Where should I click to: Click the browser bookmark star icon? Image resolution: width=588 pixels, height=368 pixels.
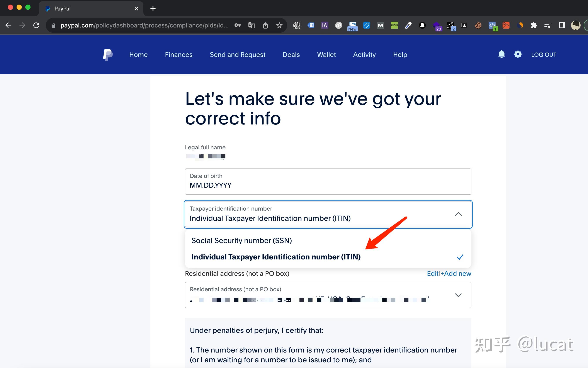click(x=279, y=26)
